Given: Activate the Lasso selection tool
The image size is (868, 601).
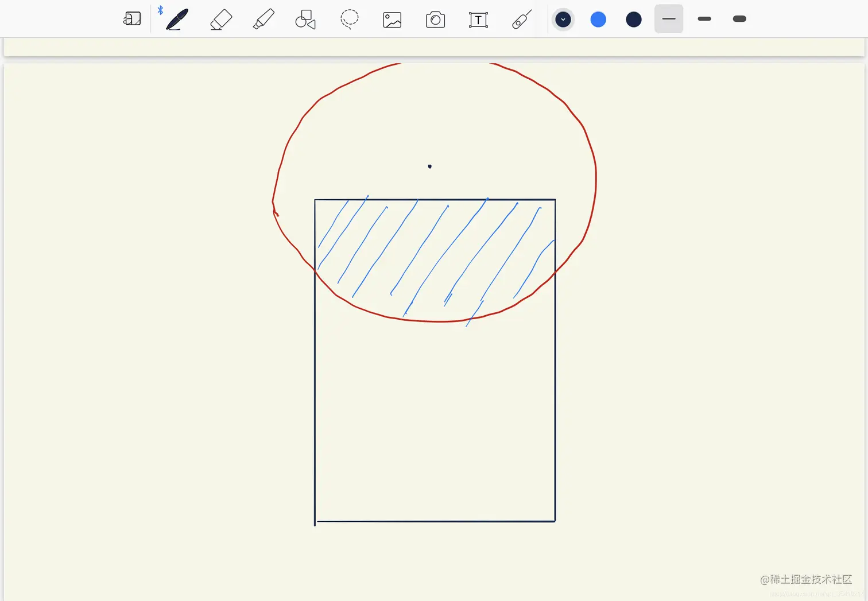Looking at the screenshot, I should (349, 19).
